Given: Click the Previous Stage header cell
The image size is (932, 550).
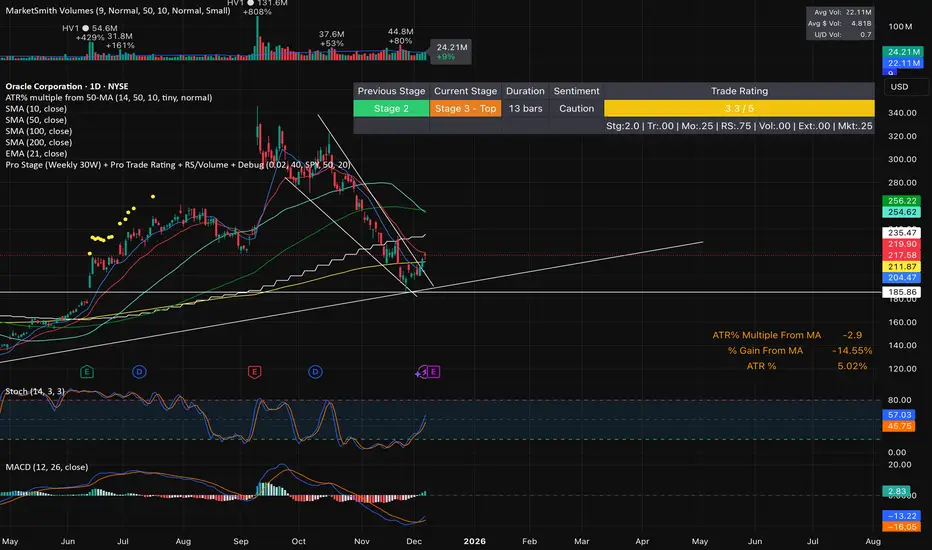Looking at the screenshot, I should (x=391, y=91).
